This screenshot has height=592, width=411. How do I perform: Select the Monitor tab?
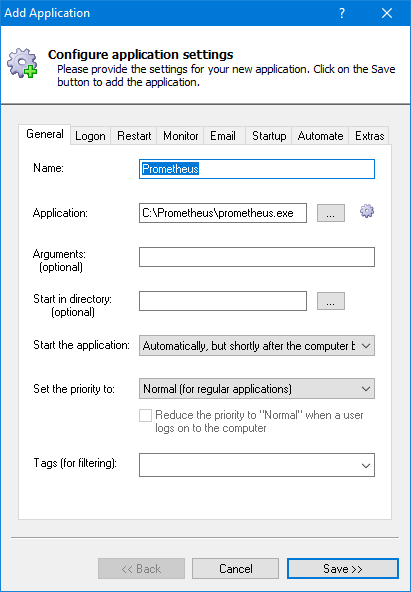click(180, 136)
